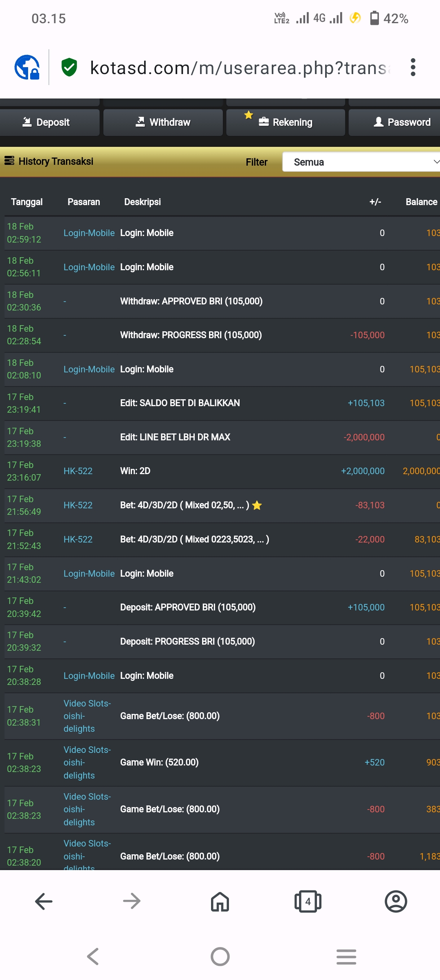The width and height of the screenshot is (440, 980).
Task: Tap the browser three-dot menu icon
Action: 413,67
